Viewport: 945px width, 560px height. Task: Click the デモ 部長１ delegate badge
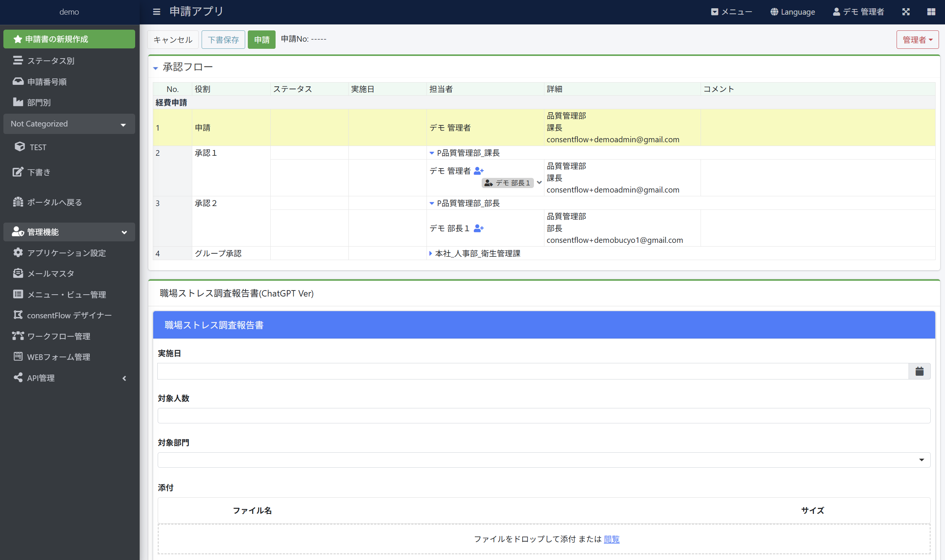pos(508,183)
